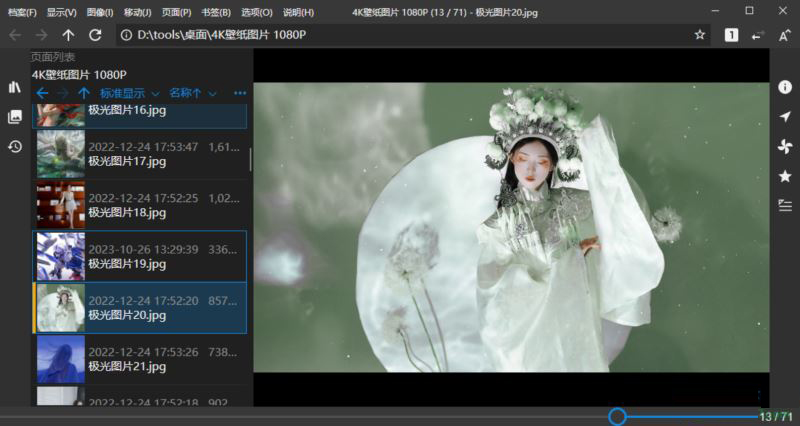
Task: Bookmark this folder with the star outline icon
Action: [x=699, y=35]
